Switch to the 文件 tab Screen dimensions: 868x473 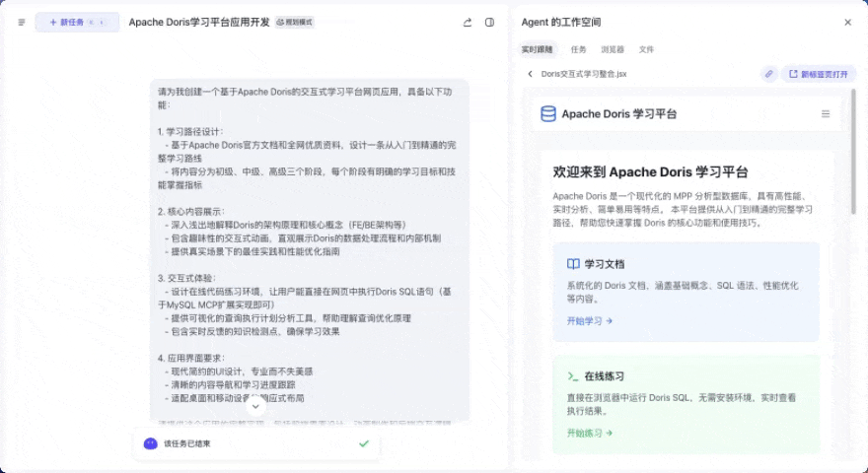pyautogui.click(x=646, y=49)
